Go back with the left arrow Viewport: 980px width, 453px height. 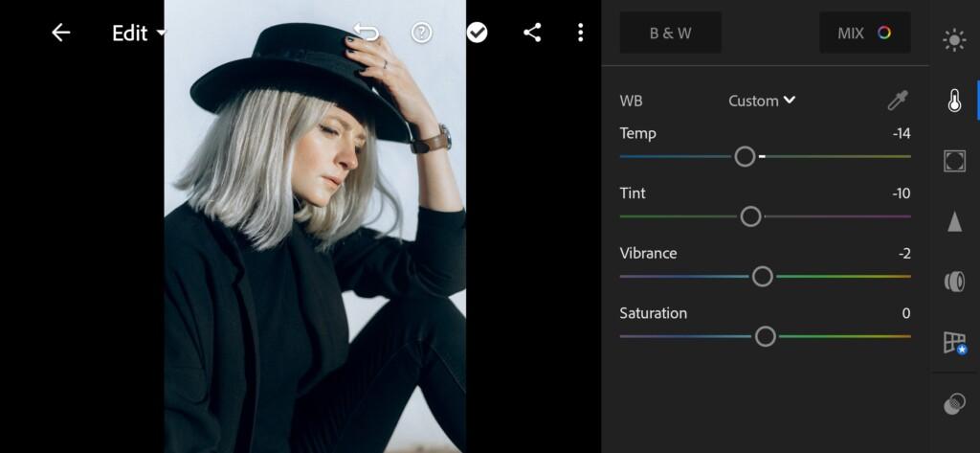pyautogui.click(x=60, y=33)
